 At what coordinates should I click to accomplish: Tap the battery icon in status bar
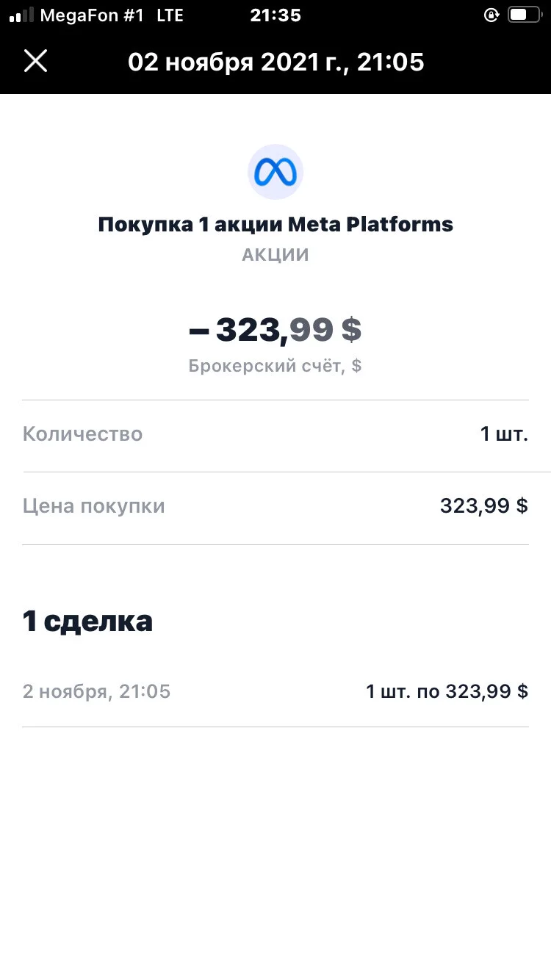(525, 15)
